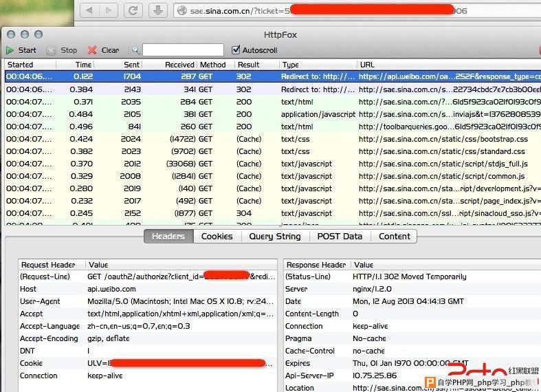The height and width of the screenshot is (392, 541).
Task: Select the standard.css request row
Action: click(273, 151)
